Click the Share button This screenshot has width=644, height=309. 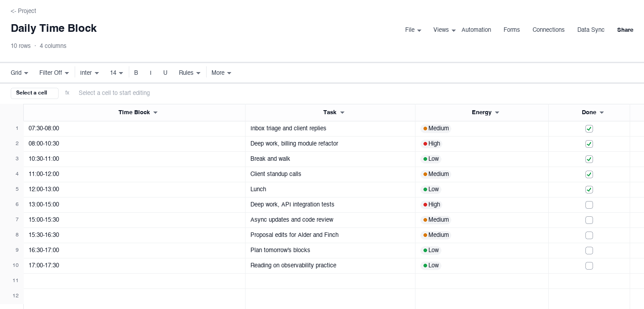[625, 30]
